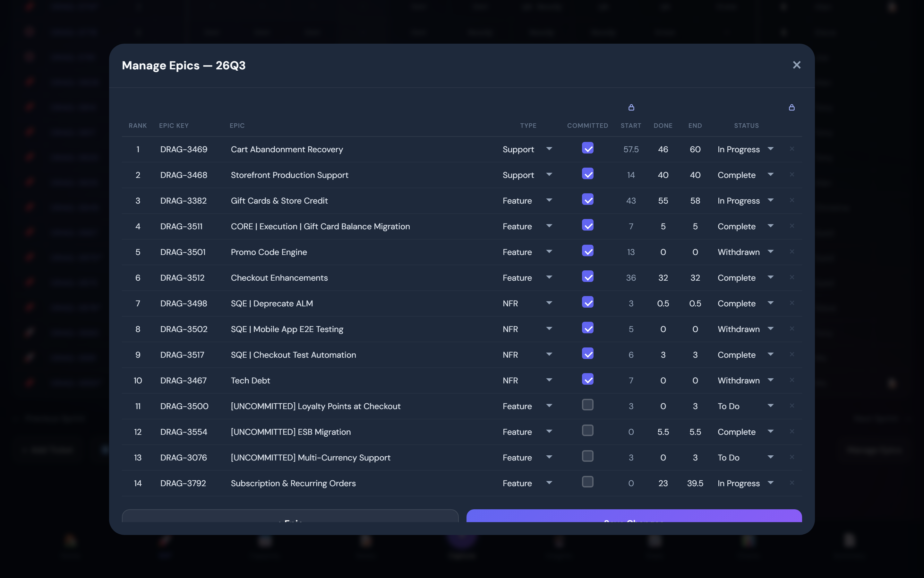The height and width of the screenshot is (578, 924).
Task: Check committed for Loyalty Points at Checkout
Action: click(x=588, y=405)
